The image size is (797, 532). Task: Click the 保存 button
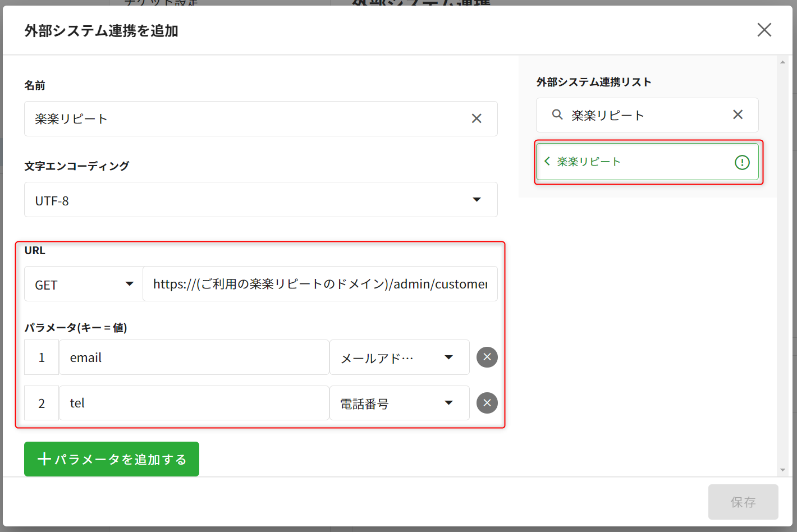click(743, 502)
